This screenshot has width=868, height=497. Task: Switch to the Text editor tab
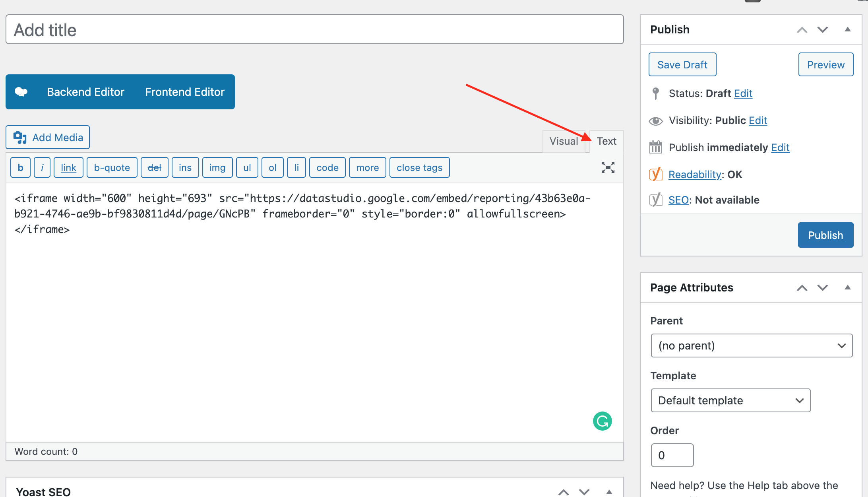pyautogui.click(x=606, y=141)
